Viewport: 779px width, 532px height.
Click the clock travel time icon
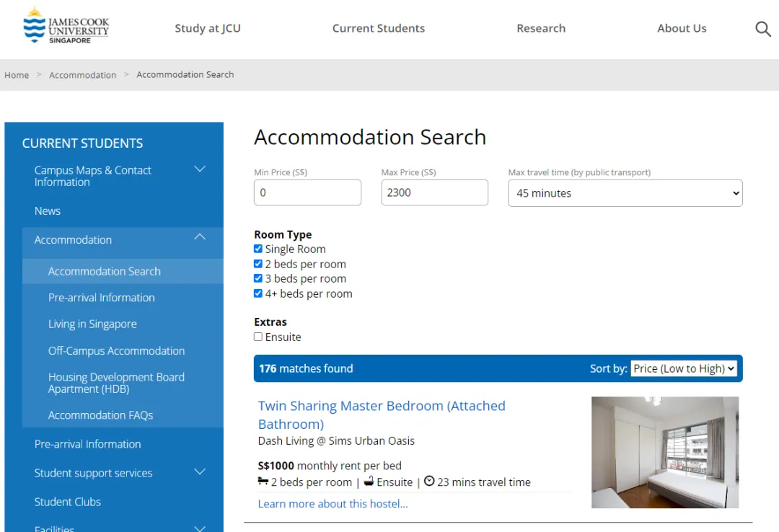tap(429, 482)
